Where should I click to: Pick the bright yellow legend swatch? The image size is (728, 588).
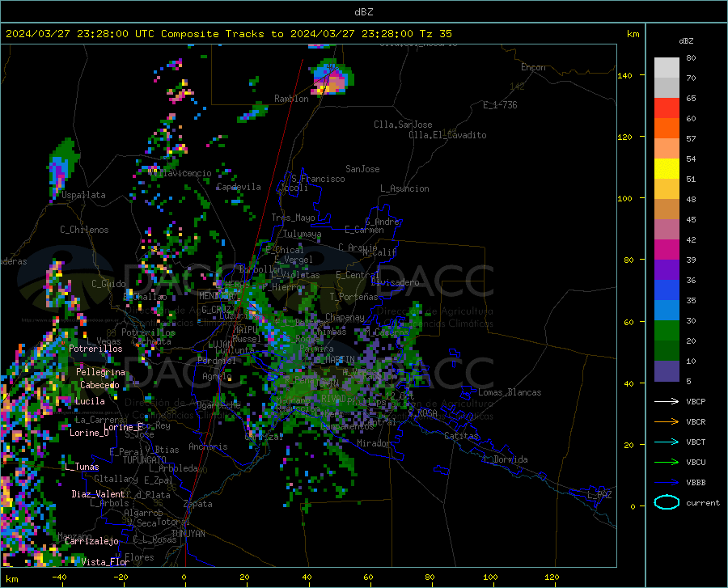click(667, 169)
